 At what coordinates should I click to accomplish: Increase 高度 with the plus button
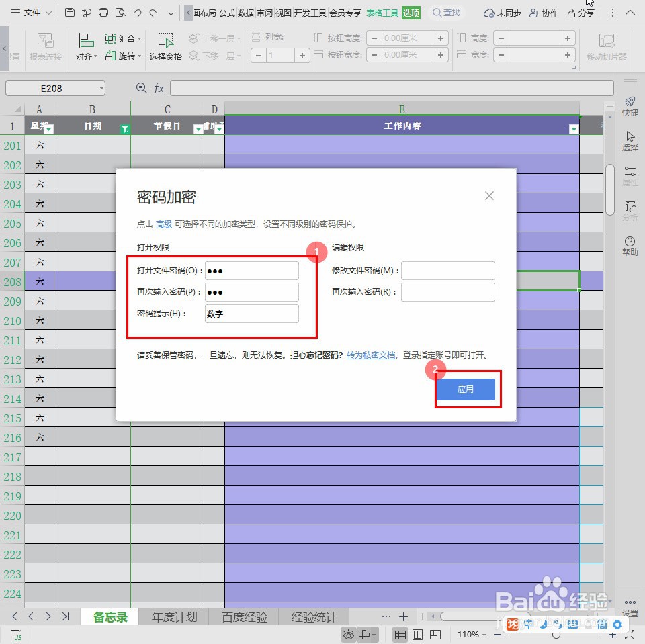(x=567, y=38)
